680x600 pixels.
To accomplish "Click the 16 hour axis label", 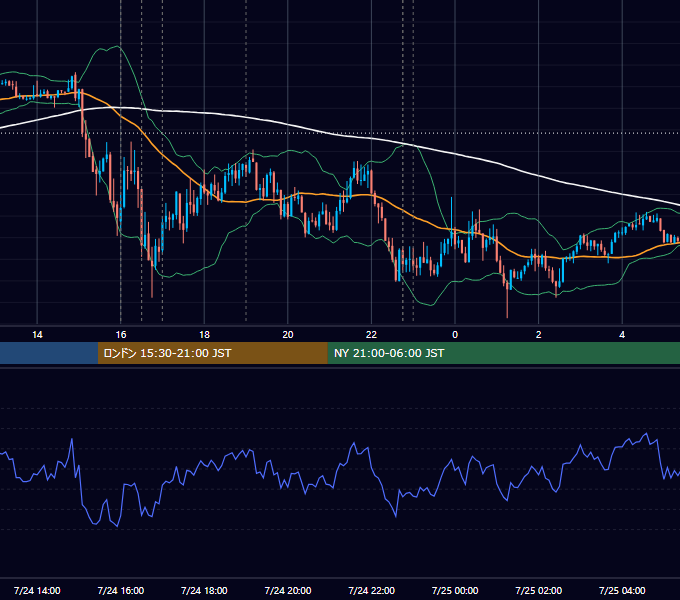I will click(x=121, y=335).
